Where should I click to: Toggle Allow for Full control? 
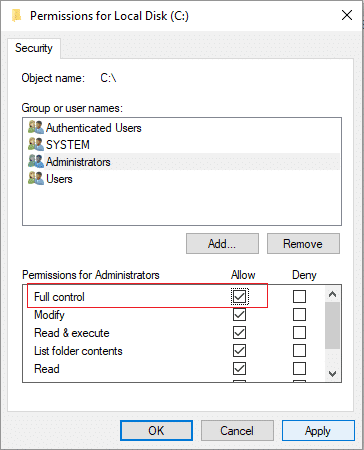click(239, 296)
